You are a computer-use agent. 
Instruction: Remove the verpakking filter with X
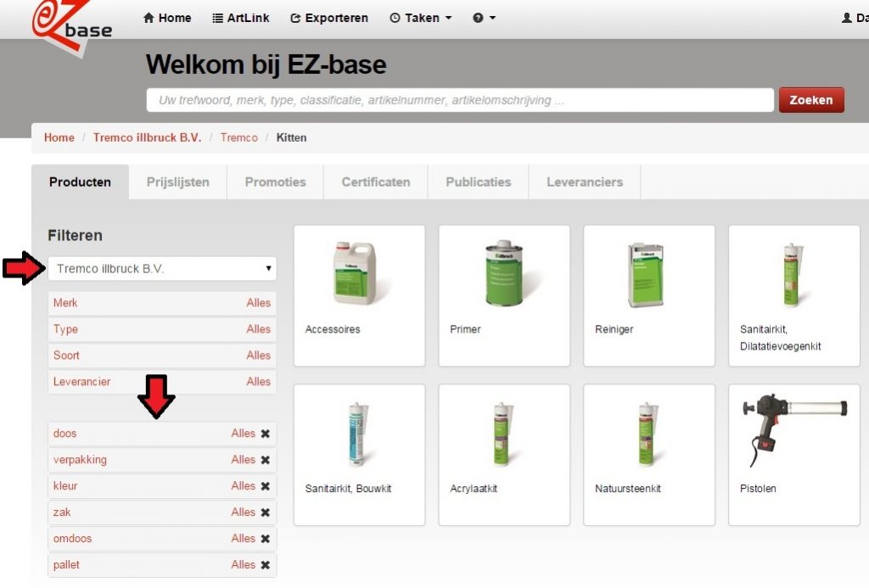(x=265, y=460)
